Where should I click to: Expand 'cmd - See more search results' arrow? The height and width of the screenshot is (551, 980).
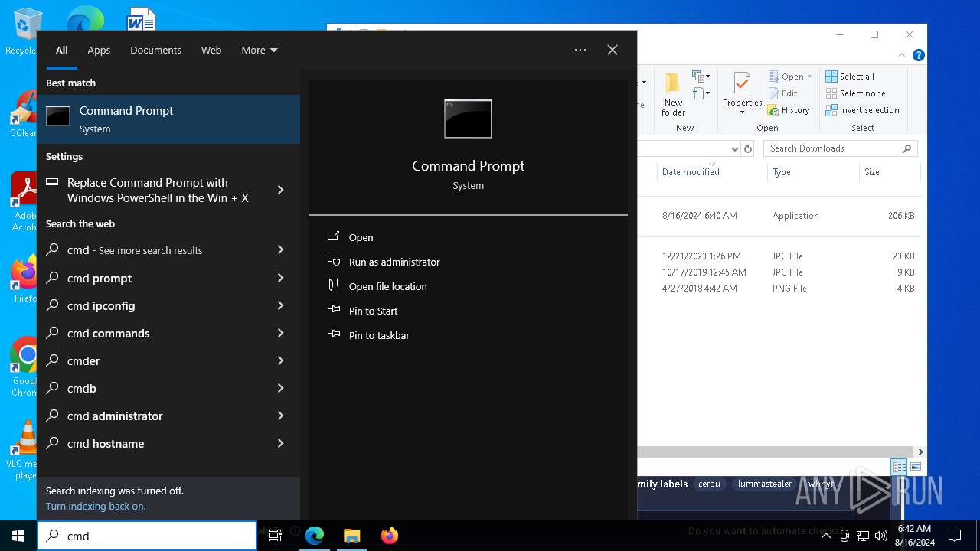point(280,250)
